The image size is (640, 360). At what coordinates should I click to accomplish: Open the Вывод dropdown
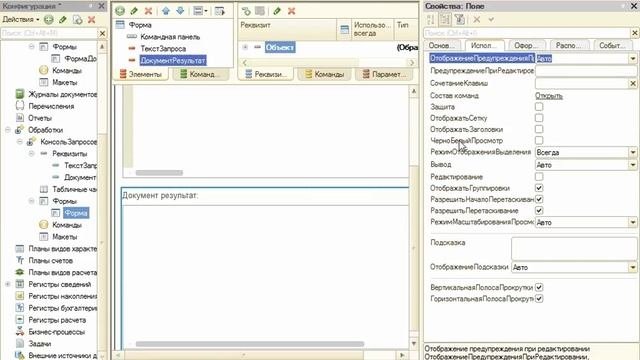point(633,165)
